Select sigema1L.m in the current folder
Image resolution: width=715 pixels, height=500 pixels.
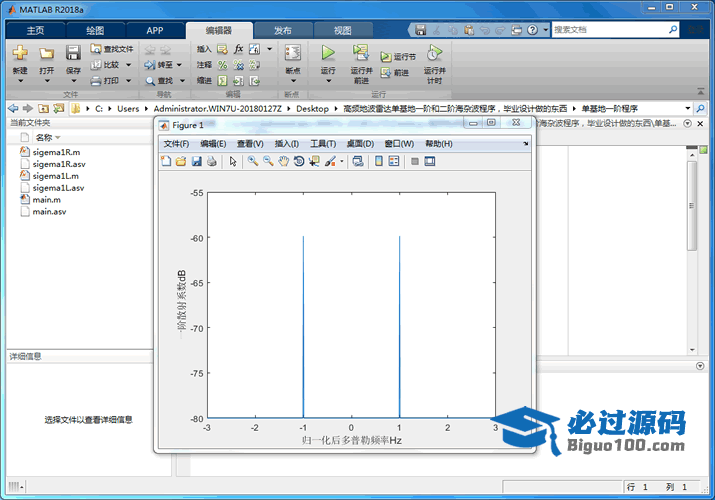tap(55, 175)
